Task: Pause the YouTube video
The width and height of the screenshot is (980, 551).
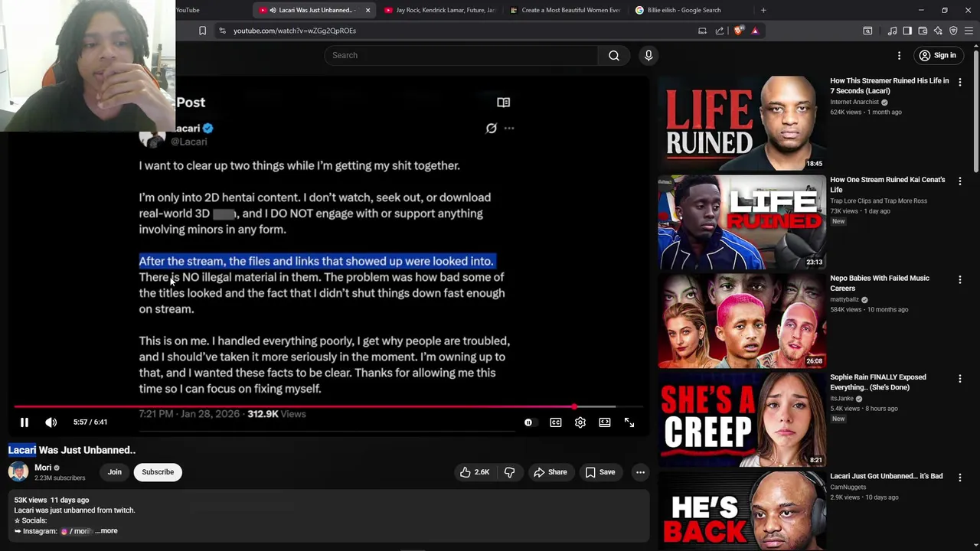Action: click(x=24, y=422)
